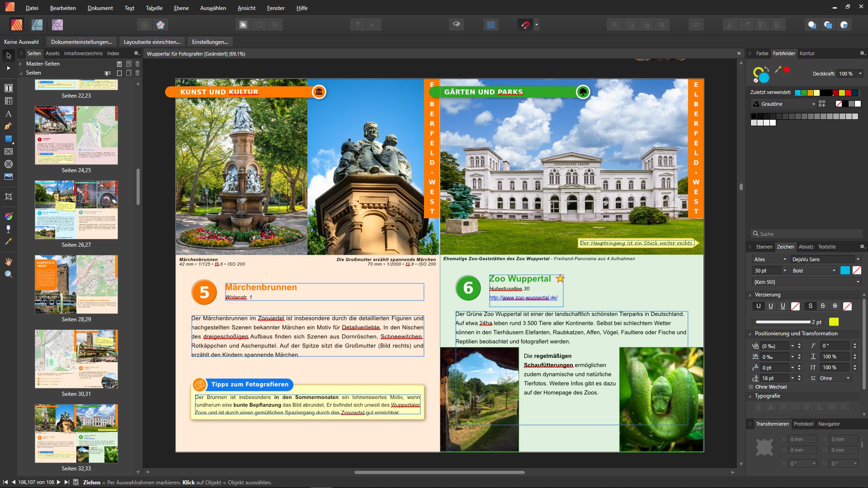
Task: Select the Fill (color wheel) tool
Action: 8,216
